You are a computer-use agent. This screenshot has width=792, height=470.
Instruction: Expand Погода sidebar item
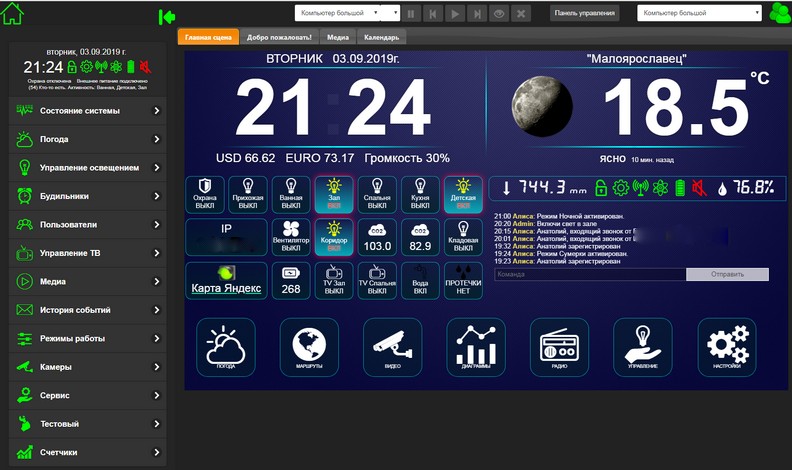[x=87, y=139]
